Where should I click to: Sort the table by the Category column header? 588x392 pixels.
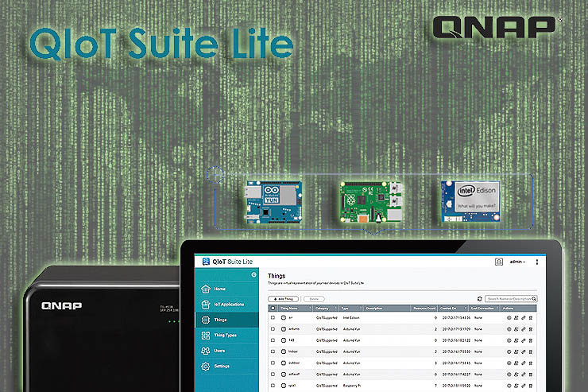pyautogui.click(x=323, y=308)
